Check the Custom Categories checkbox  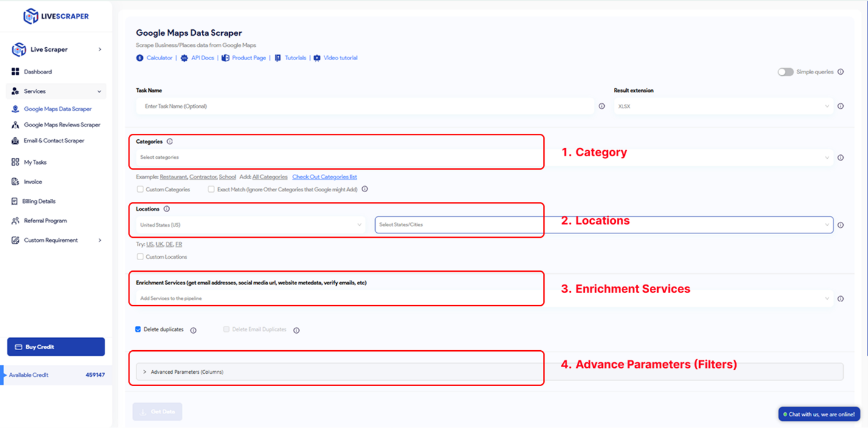pos(140,189)
